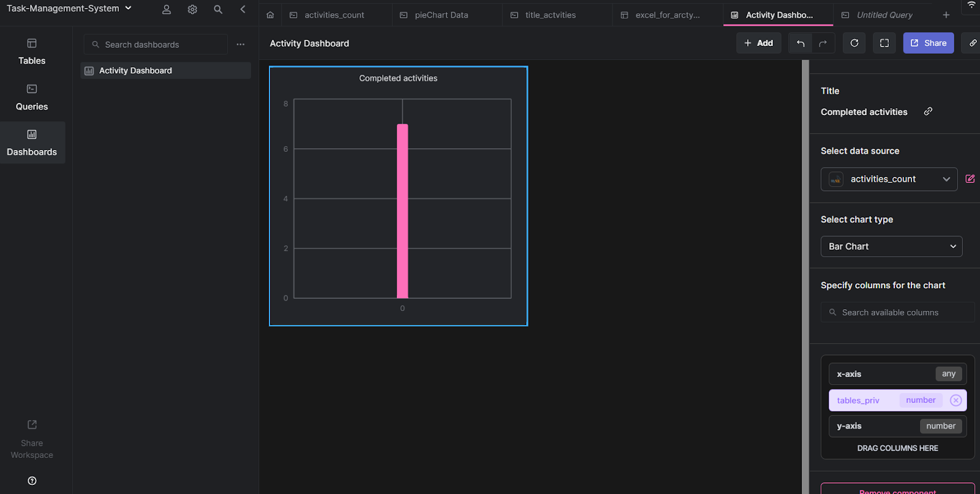Click the search magnifier in the top bar
Image resolution: width=980 pixels, height=494 pixels.
click(218, 9)
